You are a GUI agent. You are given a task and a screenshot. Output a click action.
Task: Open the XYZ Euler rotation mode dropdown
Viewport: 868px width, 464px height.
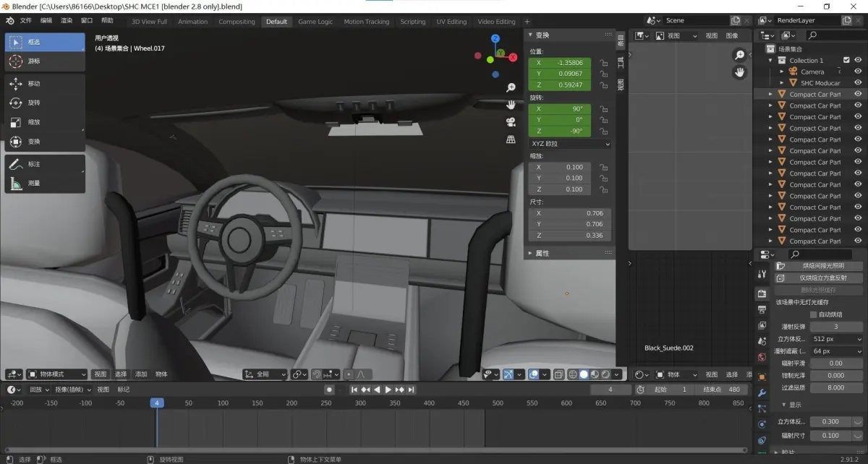pyautogui.click(x=570, y=144)
